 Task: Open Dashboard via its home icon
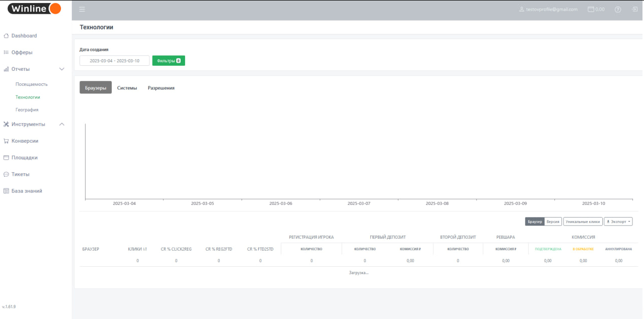[x=7, y=36]
